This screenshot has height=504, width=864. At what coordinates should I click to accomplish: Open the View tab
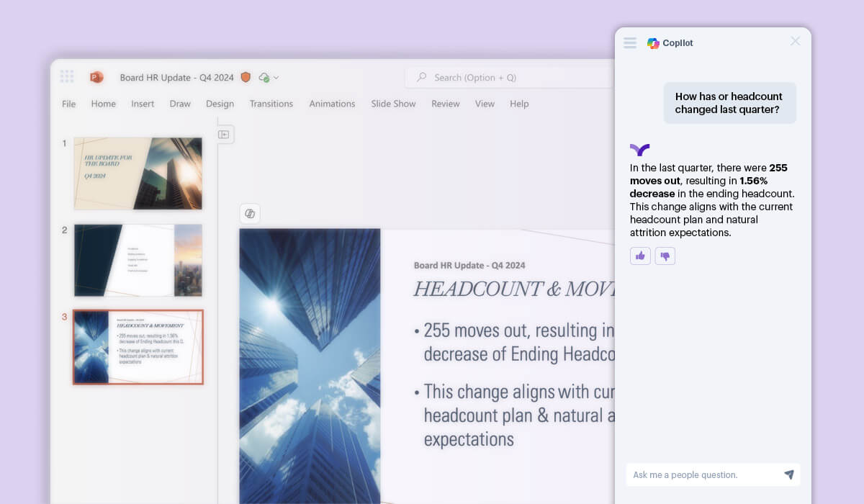[485, 104]
